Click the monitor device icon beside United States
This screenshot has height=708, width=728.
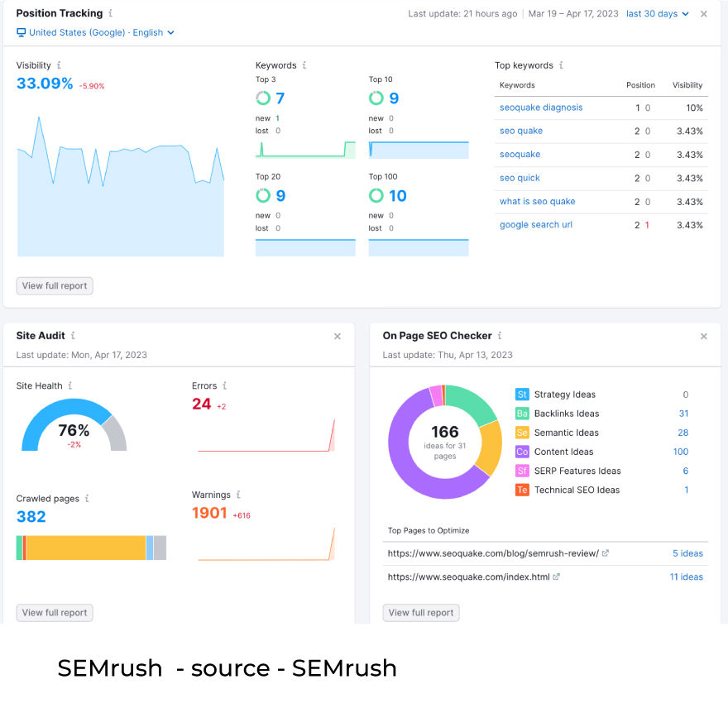pos(21,32)
